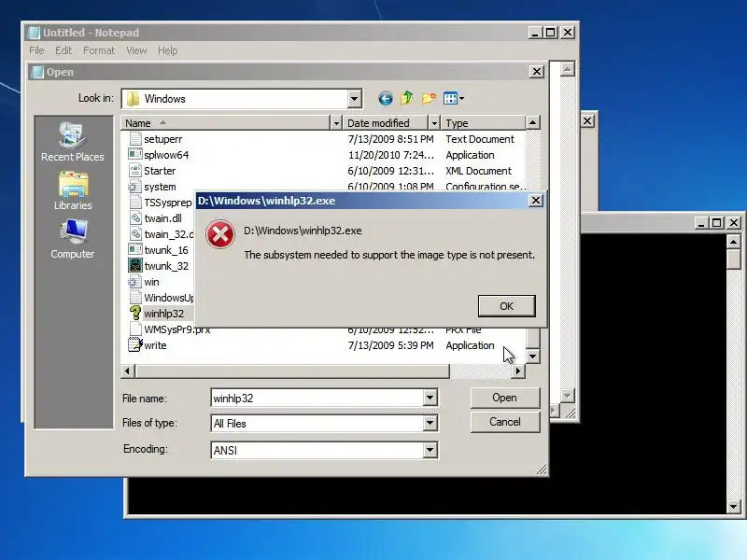Click file list scroll up arrow
Screen dimensions: 747x560
coord(532,123)
